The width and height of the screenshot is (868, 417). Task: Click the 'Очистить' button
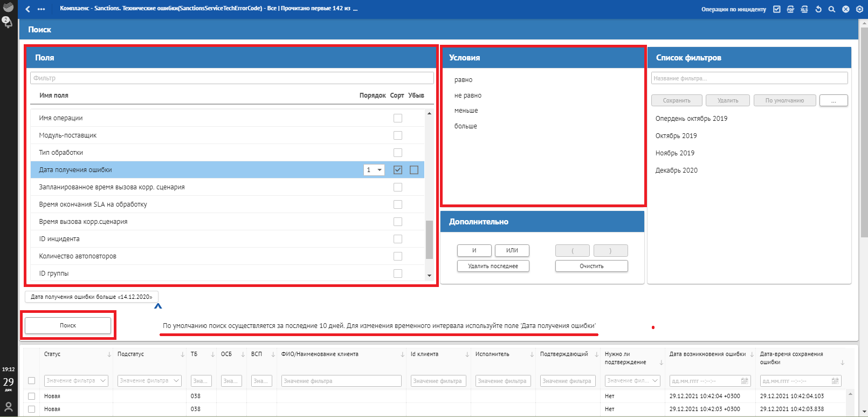(591, 266)
